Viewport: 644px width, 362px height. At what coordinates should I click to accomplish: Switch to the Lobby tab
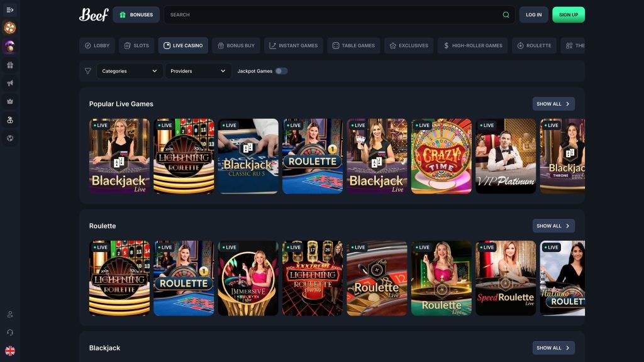coord(97,45)
